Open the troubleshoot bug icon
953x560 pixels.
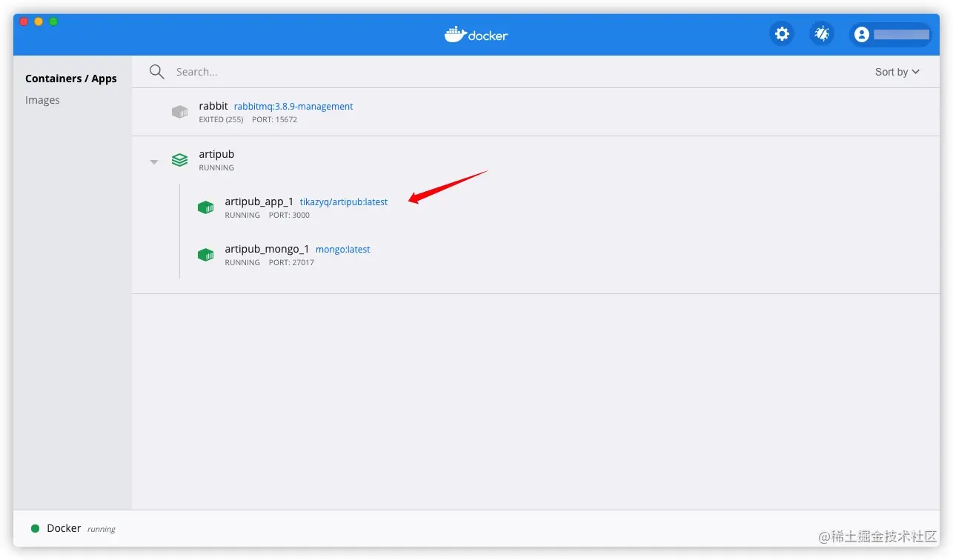822,34
